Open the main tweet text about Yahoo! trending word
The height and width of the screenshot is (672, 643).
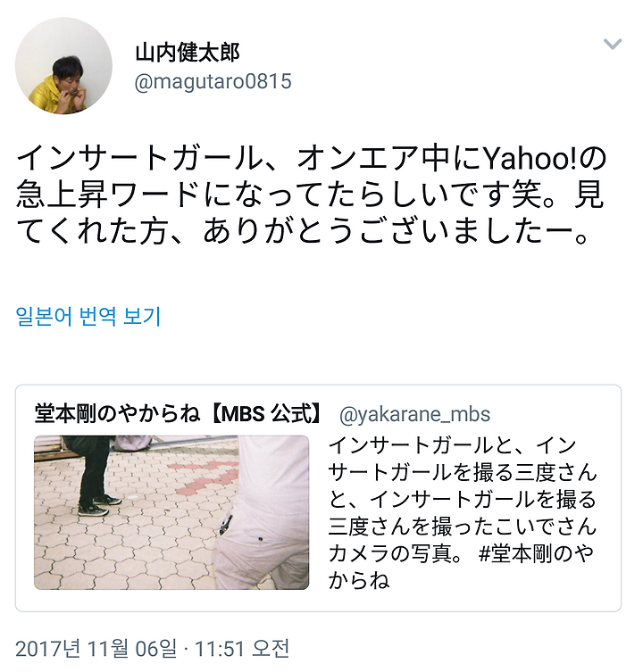[312, 195]
